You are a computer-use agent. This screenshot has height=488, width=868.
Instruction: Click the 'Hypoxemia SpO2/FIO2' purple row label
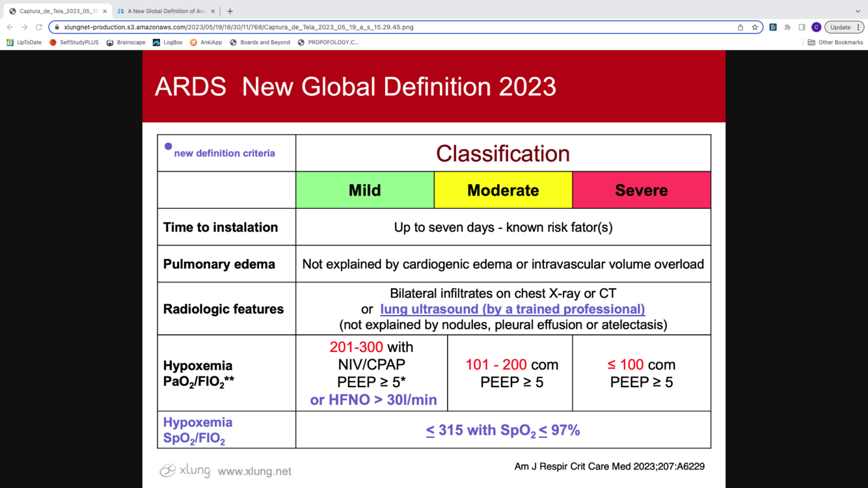point(198,431)
